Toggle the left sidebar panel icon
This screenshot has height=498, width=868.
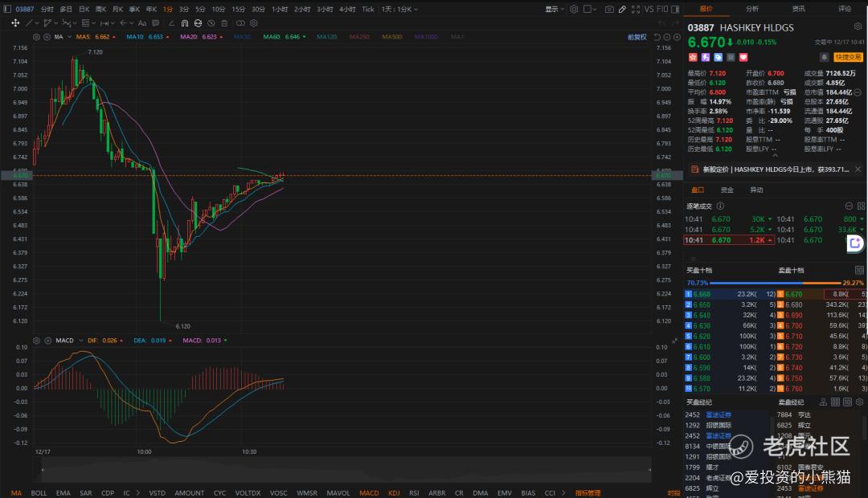[7, 9]
